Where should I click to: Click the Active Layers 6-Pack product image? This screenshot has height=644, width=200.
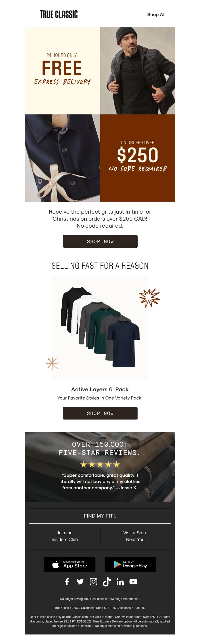pyautogui.click(x=100, y=328)
